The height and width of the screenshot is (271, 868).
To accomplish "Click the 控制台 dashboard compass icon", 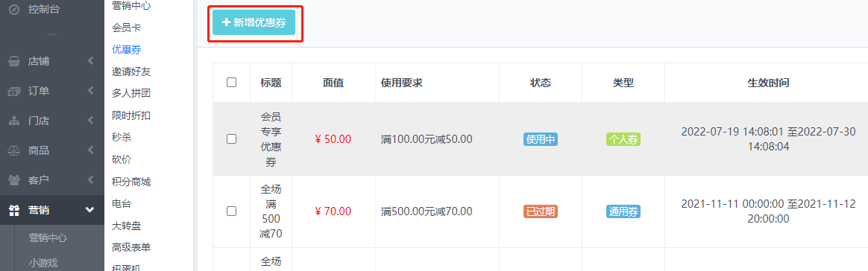I will click(x=14, y=9).
